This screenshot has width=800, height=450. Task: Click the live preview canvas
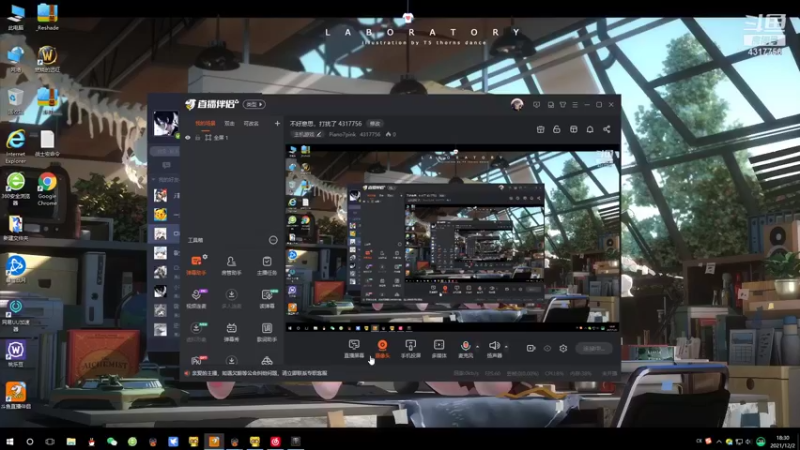tap(452, 239)
